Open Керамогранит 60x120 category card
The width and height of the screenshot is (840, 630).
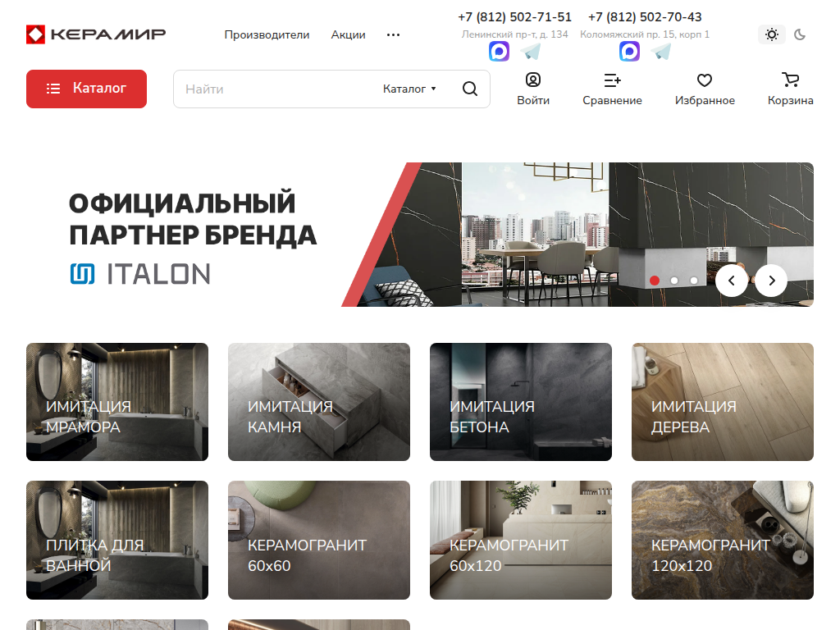pos(521,540)
